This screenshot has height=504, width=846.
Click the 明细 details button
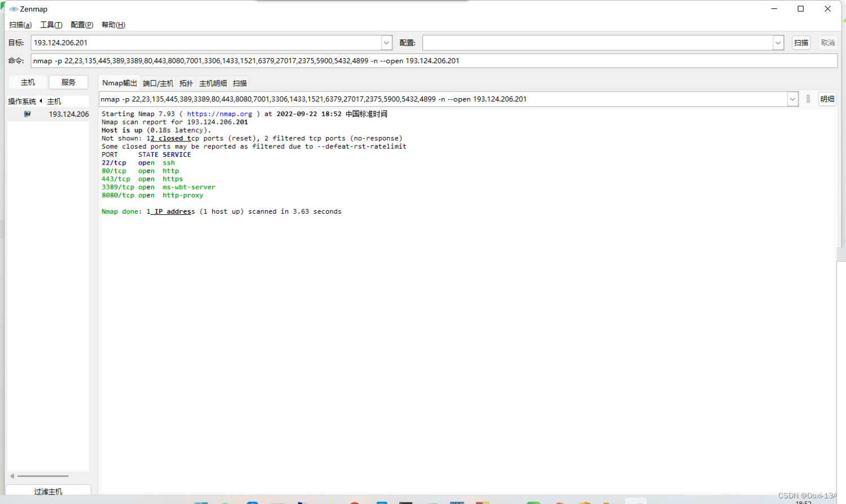click(827, 99)
